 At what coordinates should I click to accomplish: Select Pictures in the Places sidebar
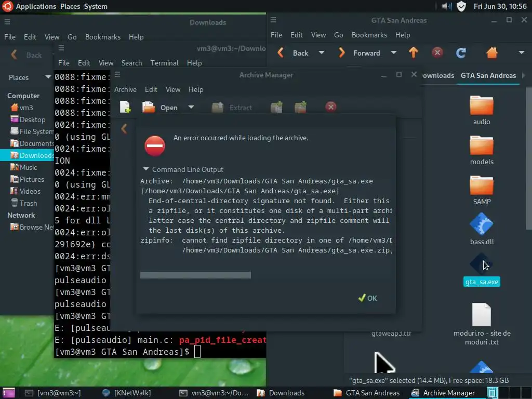pos(32,179)
